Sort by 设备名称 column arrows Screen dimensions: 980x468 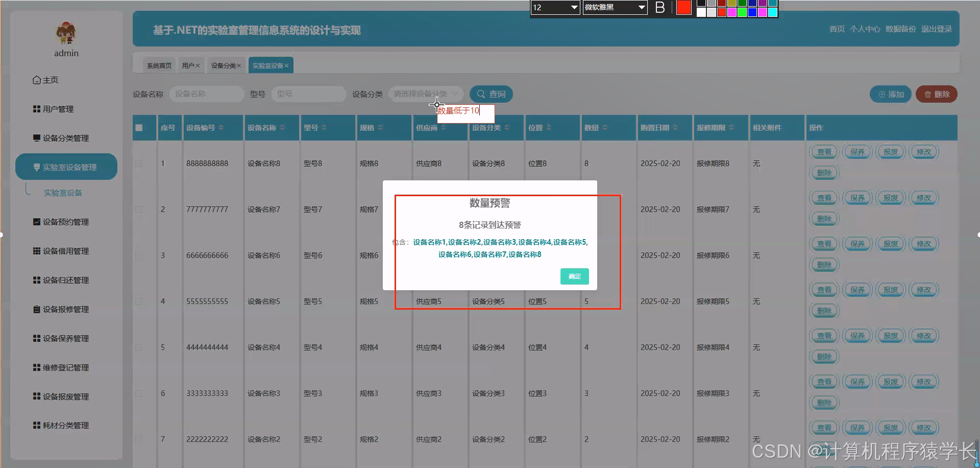coord(282,127)
